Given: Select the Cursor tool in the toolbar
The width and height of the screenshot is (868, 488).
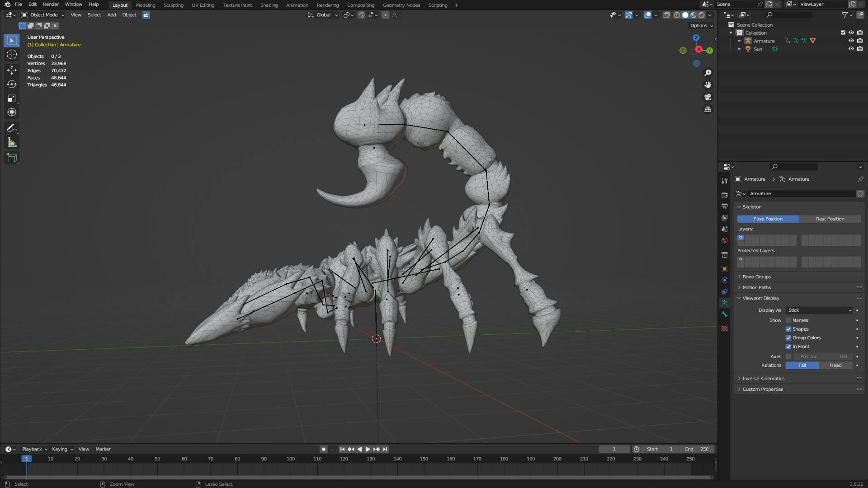Looking at the screenshot, I should tap(12, 55).
